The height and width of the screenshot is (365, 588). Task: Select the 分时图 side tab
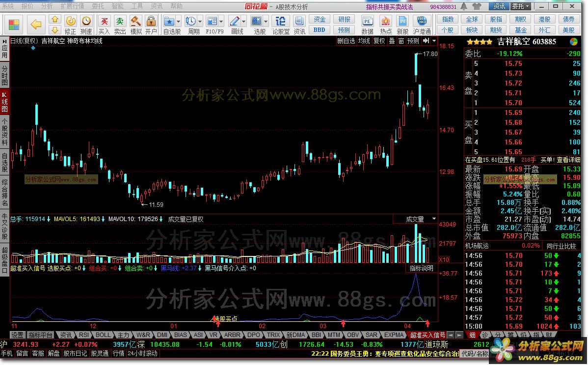(4, 75)
